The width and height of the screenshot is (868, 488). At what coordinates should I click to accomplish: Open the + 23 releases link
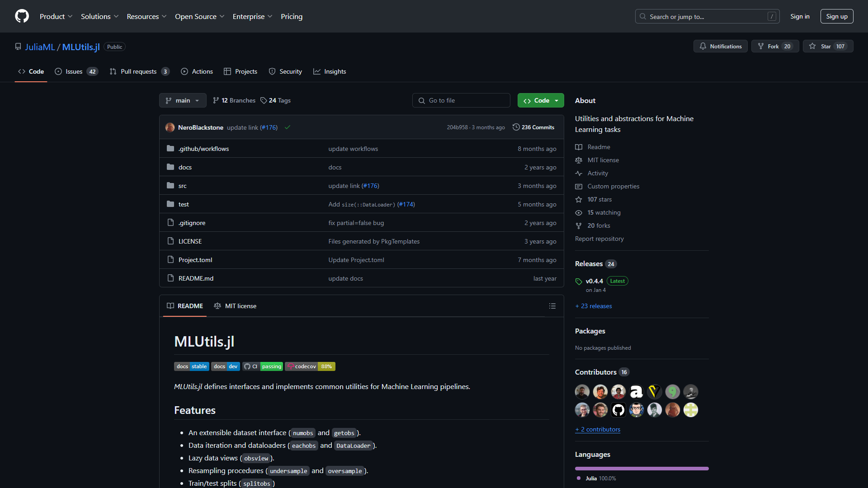(593, 306)
